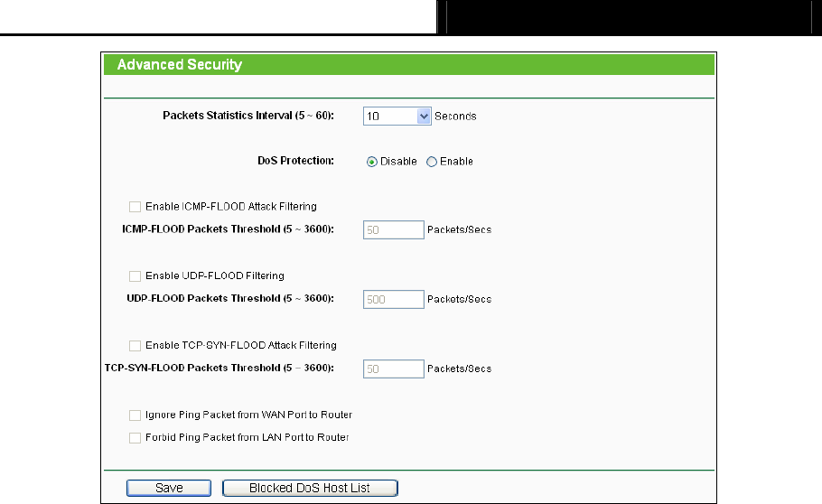Click the TCP-SYN-FLOOD Packets Threshold field
This screenshot has width=822, height=504.
tap(393, 369)
